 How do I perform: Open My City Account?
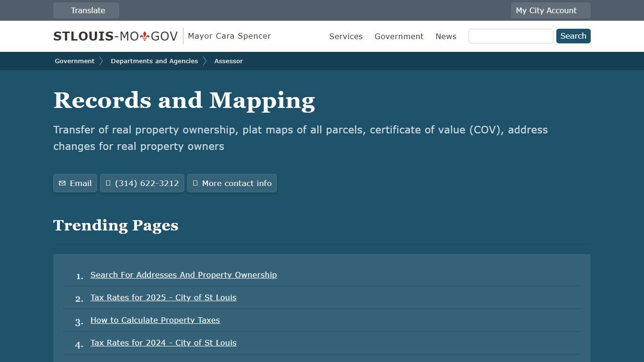550,10
